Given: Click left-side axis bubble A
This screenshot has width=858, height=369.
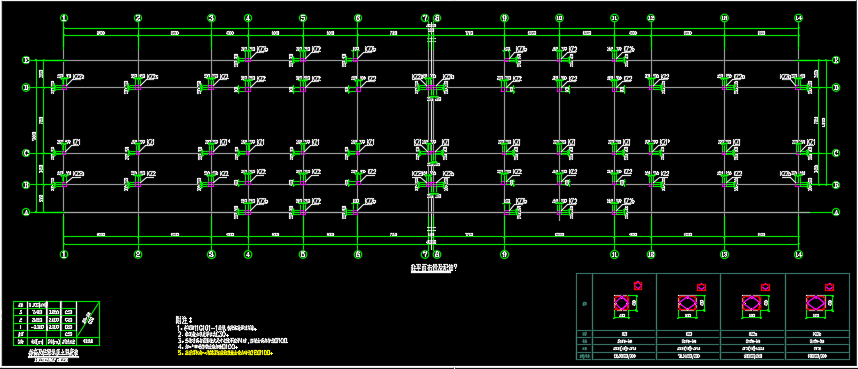Looking at the screenshot, I should tap(25, 211).
